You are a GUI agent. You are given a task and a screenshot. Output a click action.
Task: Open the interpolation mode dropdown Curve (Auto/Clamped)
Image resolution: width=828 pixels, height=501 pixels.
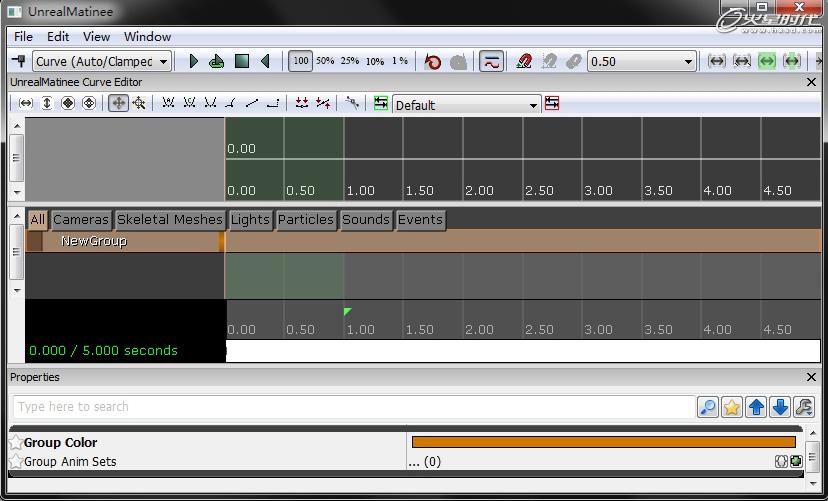(x=102, y=61)
